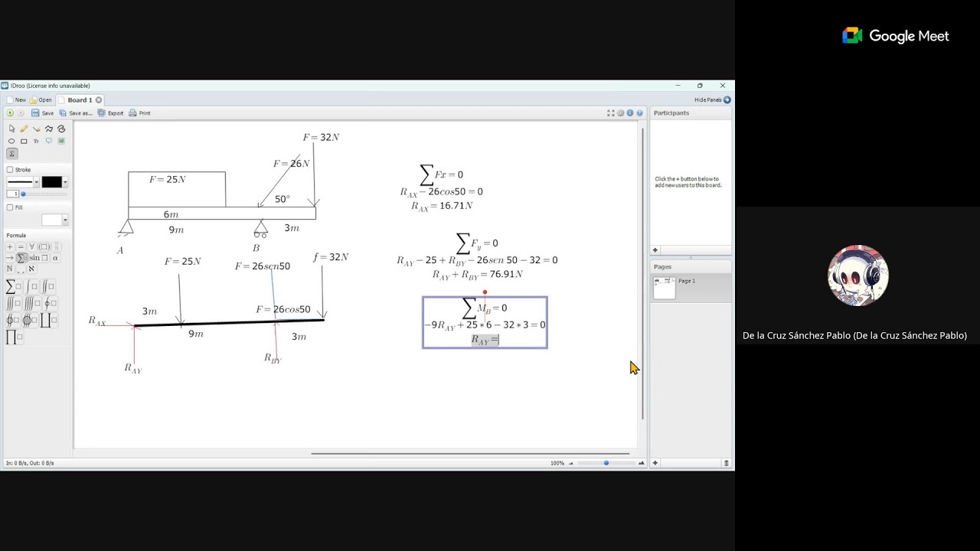This screenshot has height=551, width=980.
Task: Insert the coproduct symbol template
Action: (x=48, y=320)
